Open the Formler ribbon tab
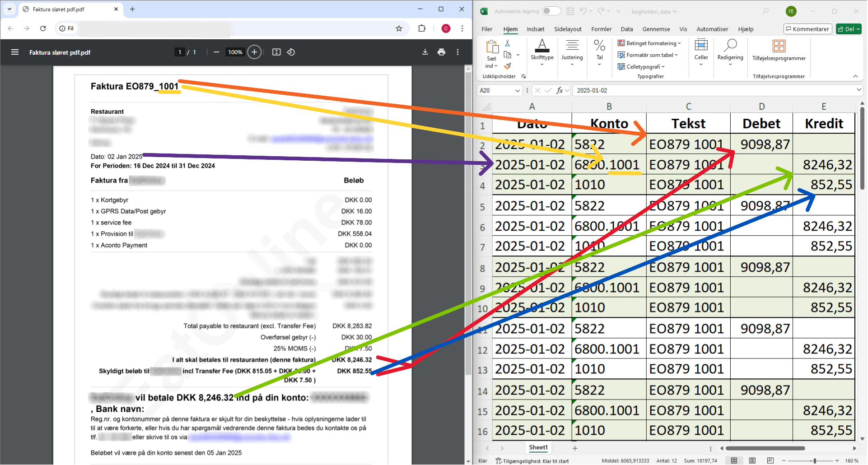Screen dimensions: 868x465 602,29
